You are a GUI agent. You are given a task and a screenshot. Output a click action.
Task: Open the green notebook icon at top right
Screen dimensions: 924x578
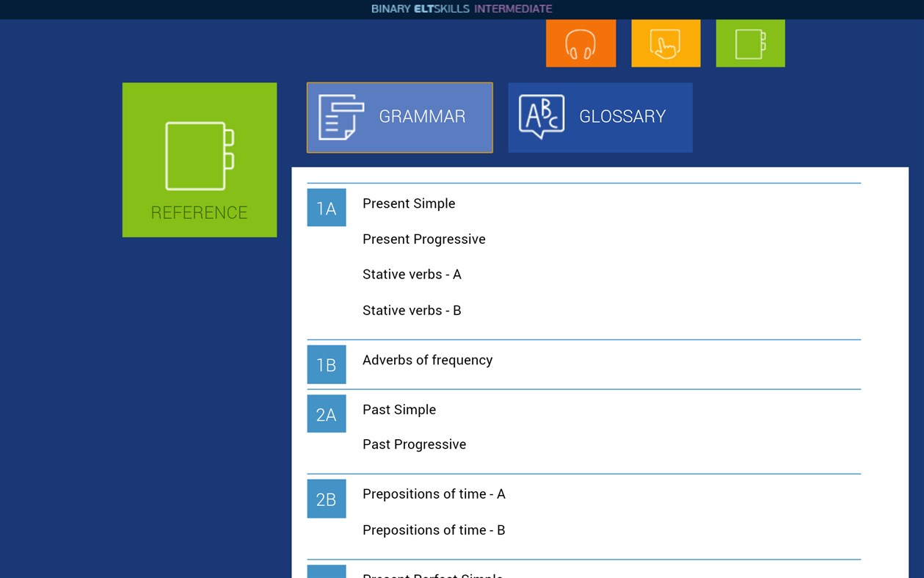749,43
